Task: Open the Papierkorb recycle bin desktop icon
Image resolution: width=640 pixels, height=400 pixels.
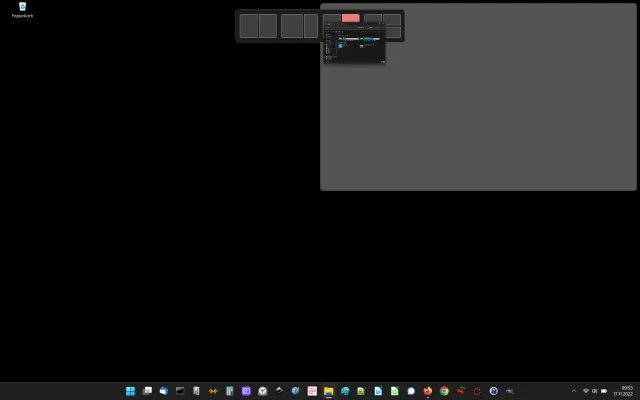Action: pos(22,10)
